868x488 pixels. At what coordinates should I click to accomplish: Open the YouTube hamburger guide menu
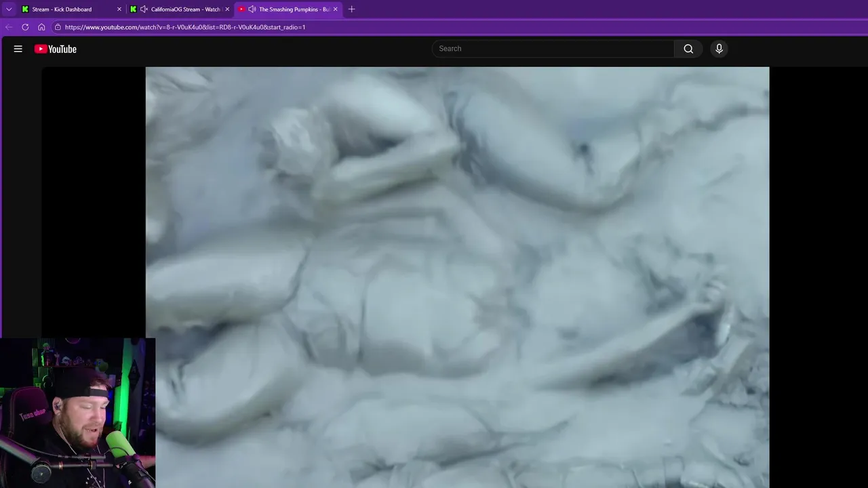pos(18,49)
